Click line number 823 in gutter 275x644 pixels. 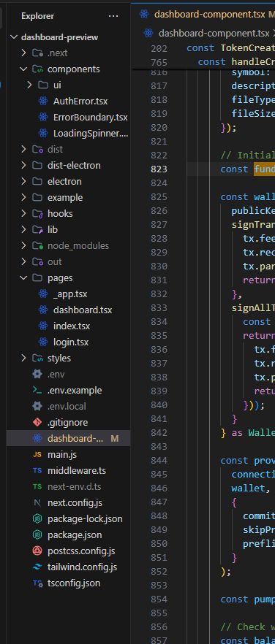tap(159, 169)
